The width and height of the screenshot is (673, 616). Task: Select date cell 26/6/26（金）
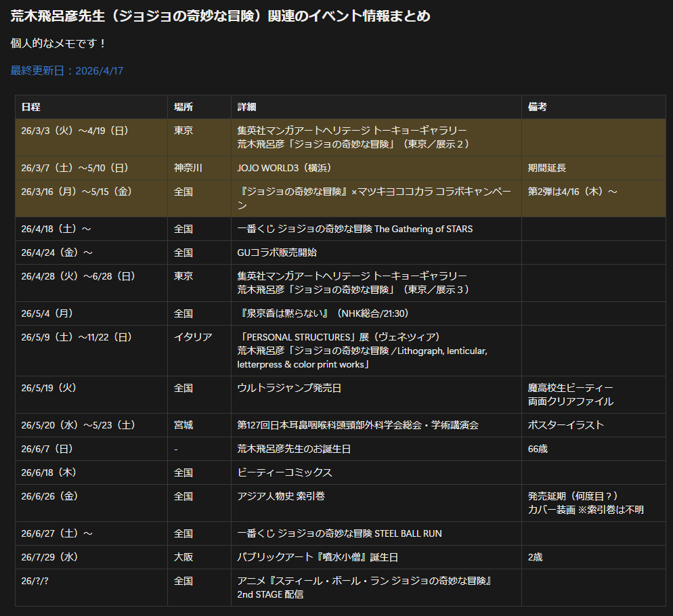click(x=91, y=503)
